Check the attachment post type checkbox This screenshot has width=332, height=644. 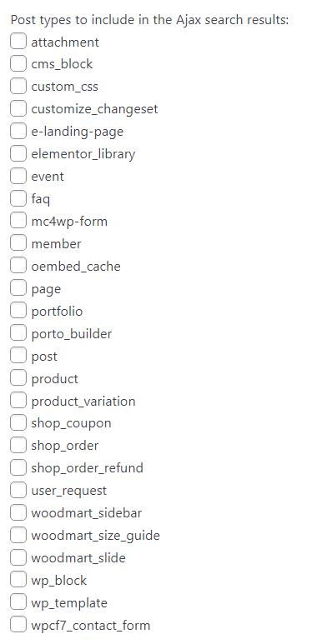pos(18,42)
